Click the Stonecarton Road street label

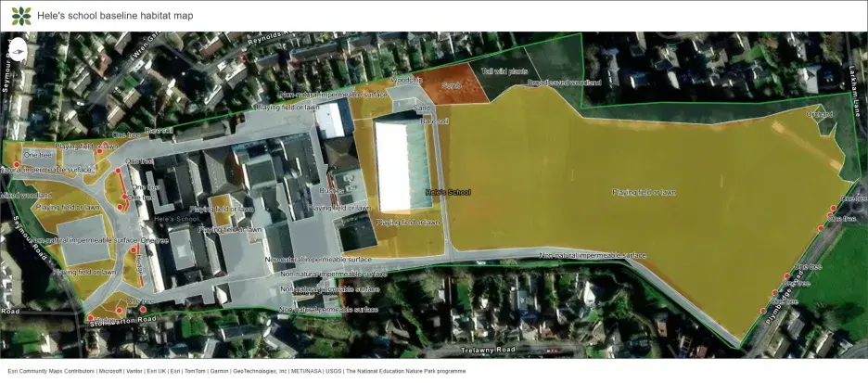tap(123, 320)
